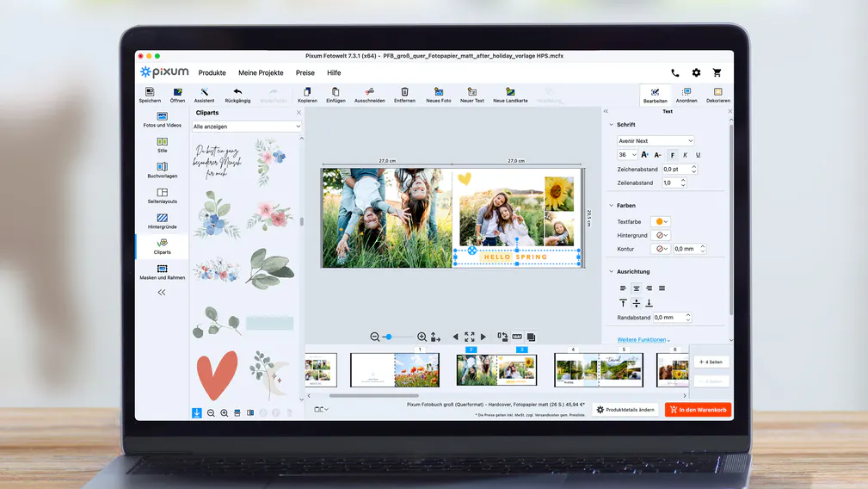The width and height of the screenshot is (868, 489).
Task: Insert a Neue Landkarte map
Action: point(510,95)
